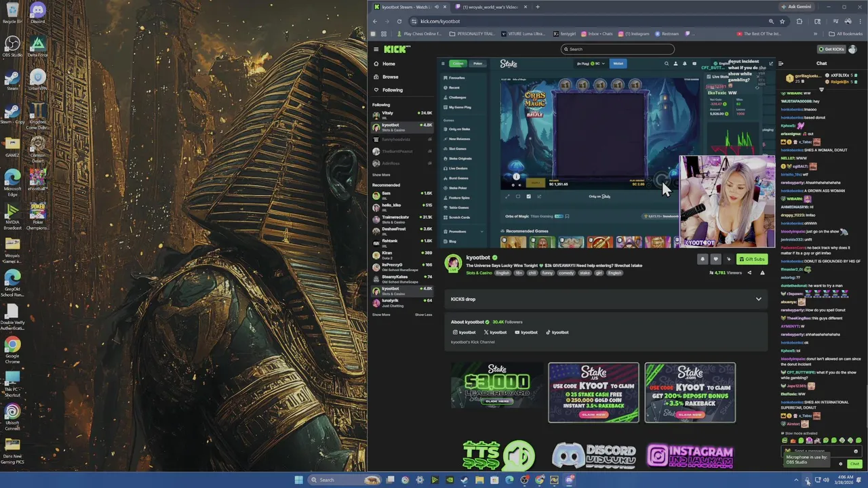Switch to the kyootbot Stream browser tab

[x=410, y=7]
